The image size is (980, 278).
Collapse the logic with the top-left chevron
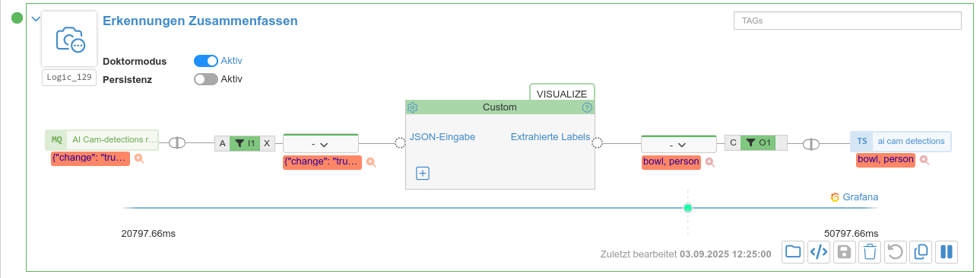(34, 18)
